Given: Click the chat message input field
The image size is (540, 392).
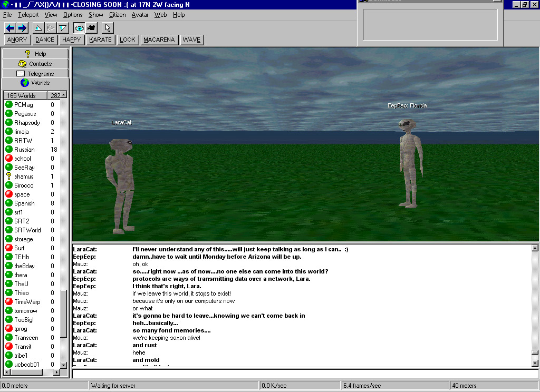Looking at the screenshot, I should [x=305, y=374].
